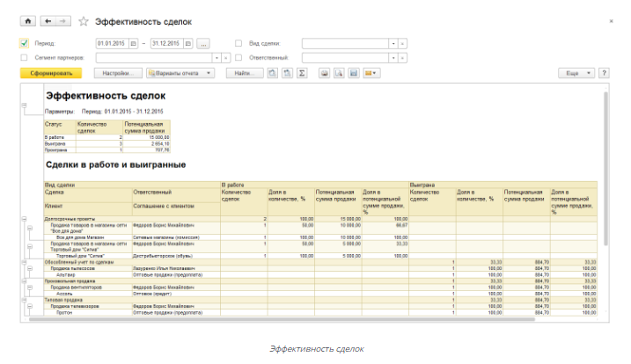Enable the Вид сделки checkbox
631x364 pixels.
coord(238,43)
